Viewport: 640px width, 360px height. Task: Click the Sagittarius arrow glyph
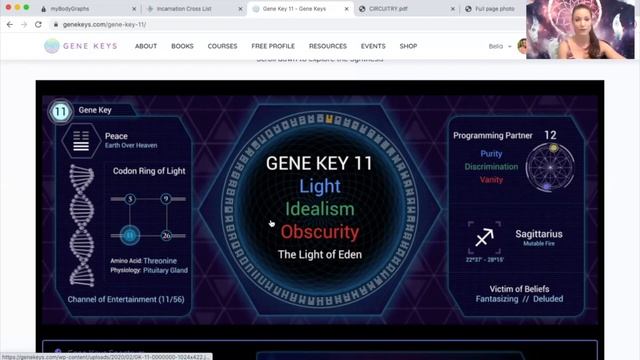coord(484,237)
